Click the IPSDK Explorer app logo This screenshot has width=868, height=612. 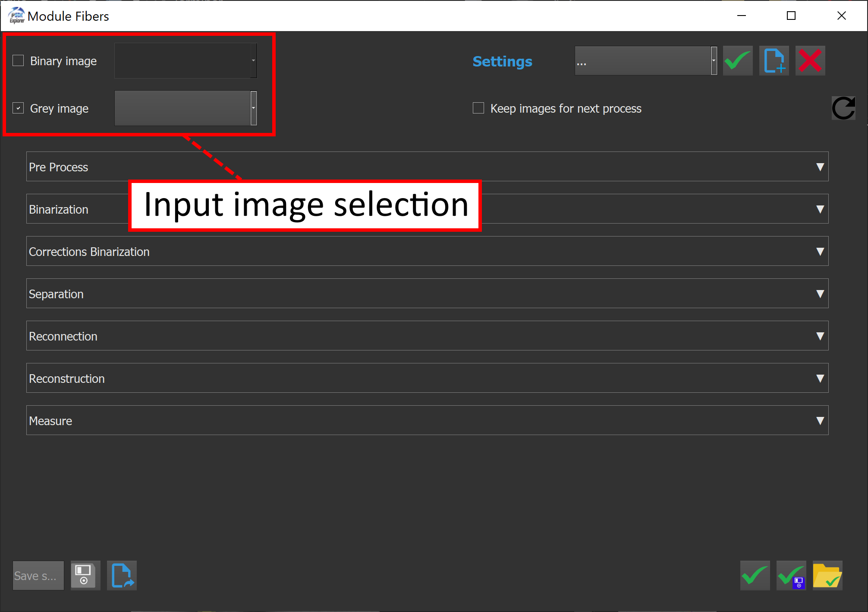16,16
